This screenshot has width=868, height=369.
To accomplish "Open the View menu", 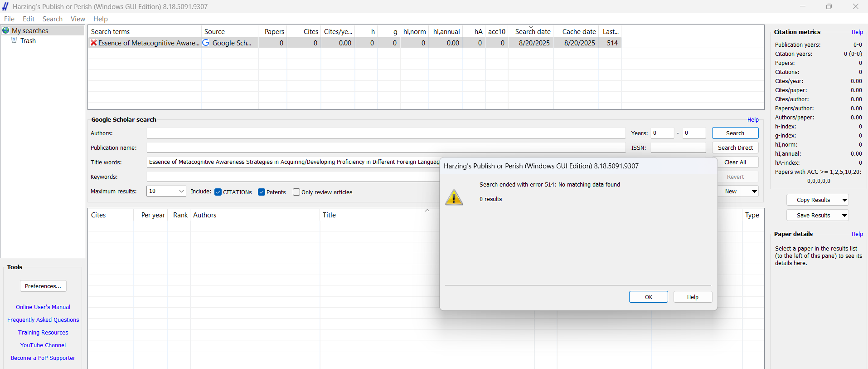I will (x=78, y=19).
